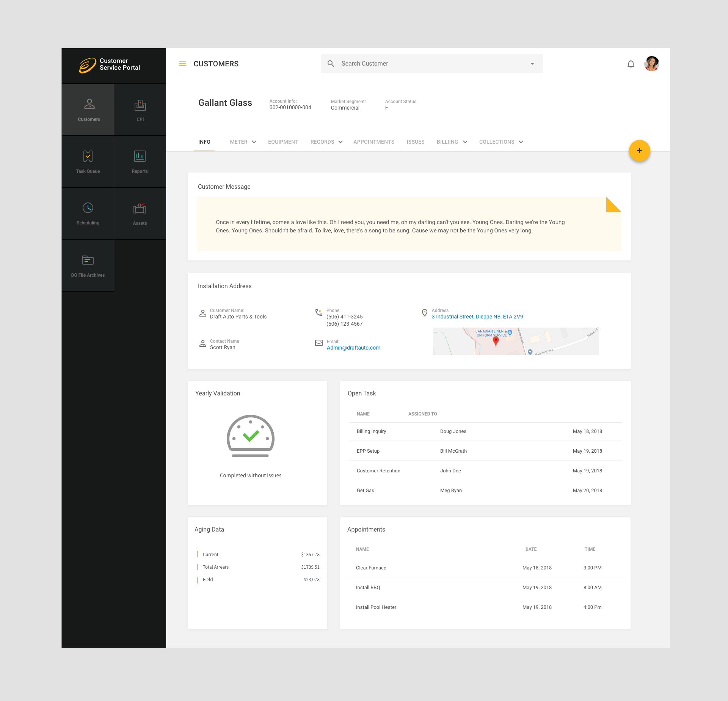728x701 pixels.
Task: Open the RECORDS tab
Action: pyautogui.click(x=322, y=142)
